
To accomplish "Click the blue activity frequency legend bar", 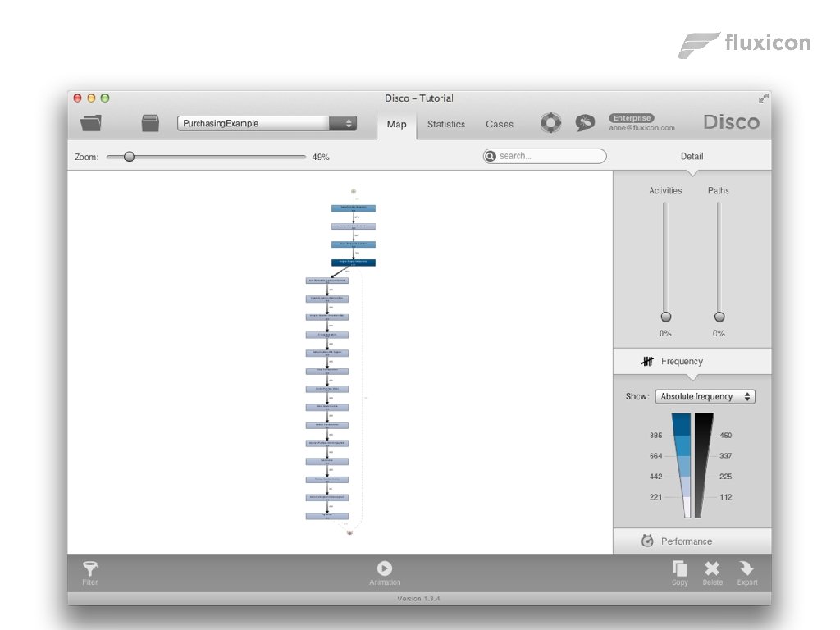I will 682,465.
